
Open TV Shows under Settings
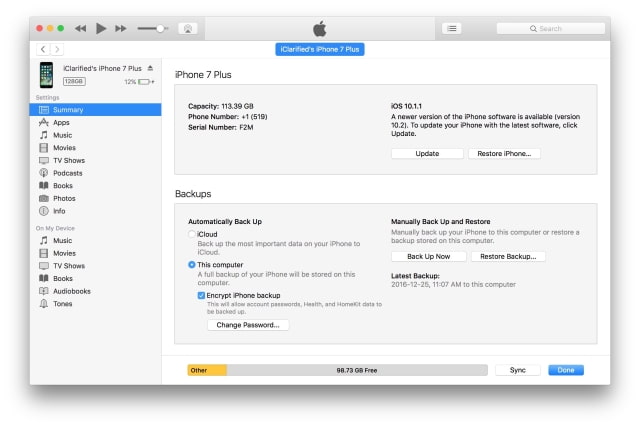(96, 160)
